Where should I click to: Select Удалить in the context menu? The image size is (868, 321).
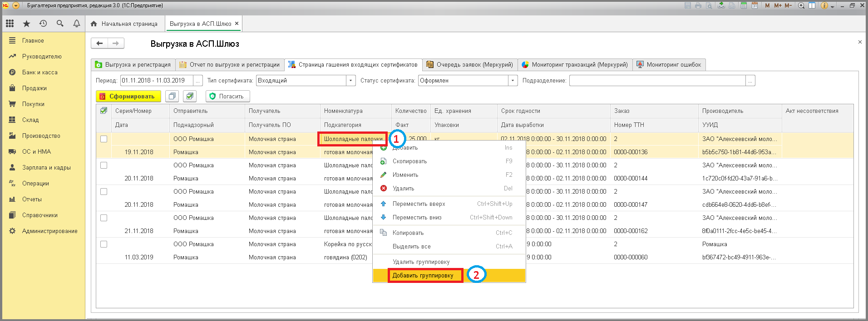pyautogui.click(x=449, y=188)
